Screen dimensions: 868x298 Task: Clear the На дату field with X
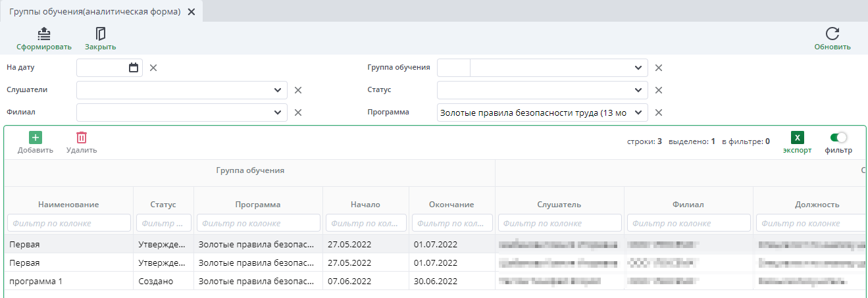pos(153,68)
